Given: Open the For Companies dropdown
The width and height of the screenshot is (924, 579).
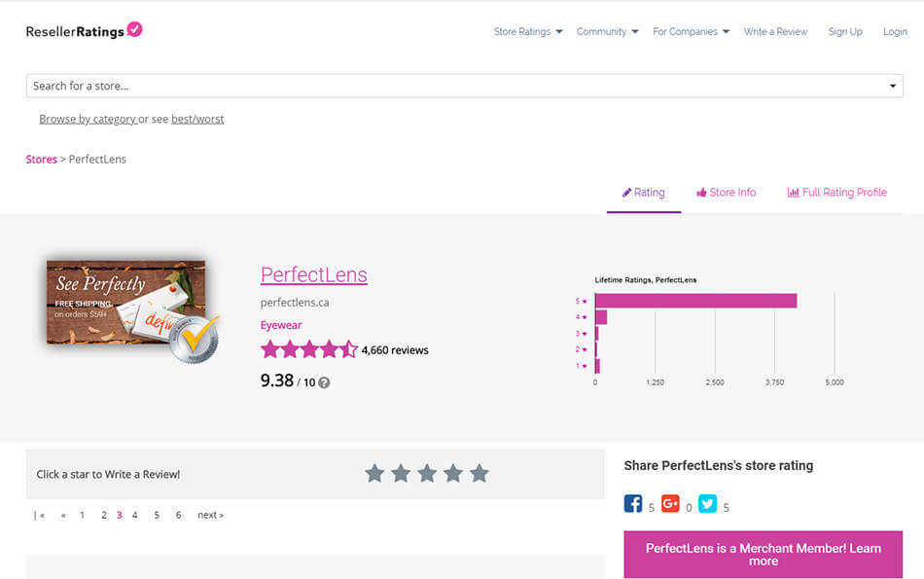Looking at the screenshot, I should (x=691, y=31).
